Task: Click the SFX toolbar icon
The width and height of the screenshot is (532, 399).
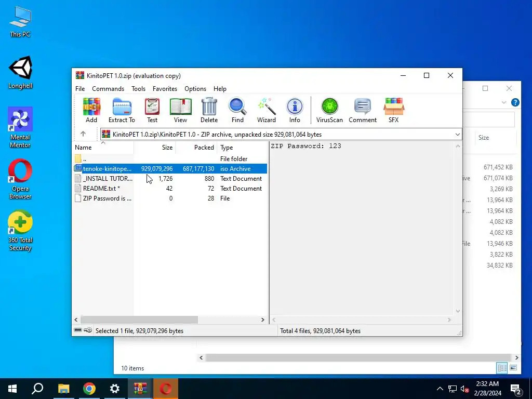Action: point(394,110)
